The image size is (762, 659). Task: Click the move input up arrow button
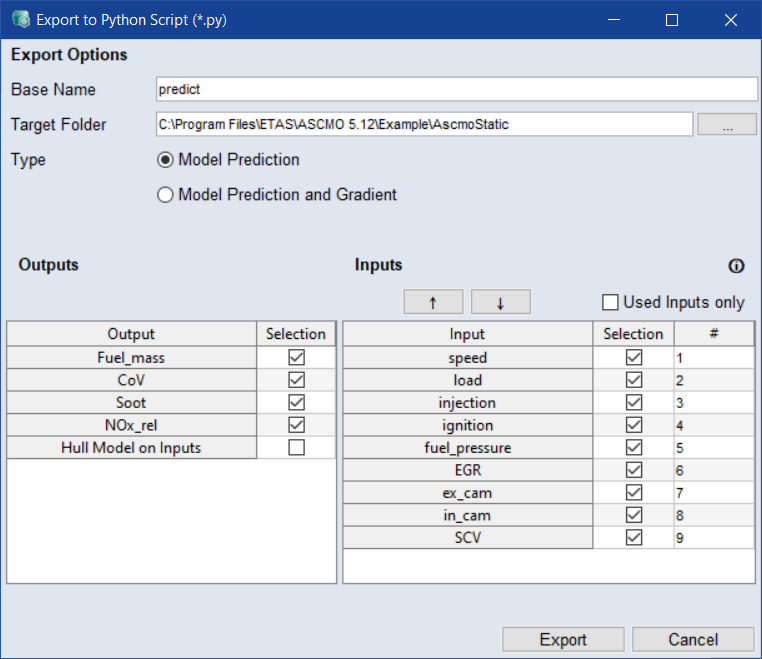(x=433, y=302)
